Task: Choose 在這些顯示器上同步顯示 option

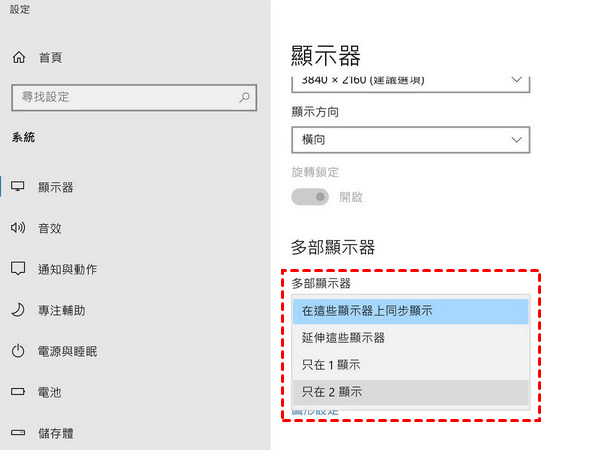Action: pyautogui.click(x=410, y=311)
